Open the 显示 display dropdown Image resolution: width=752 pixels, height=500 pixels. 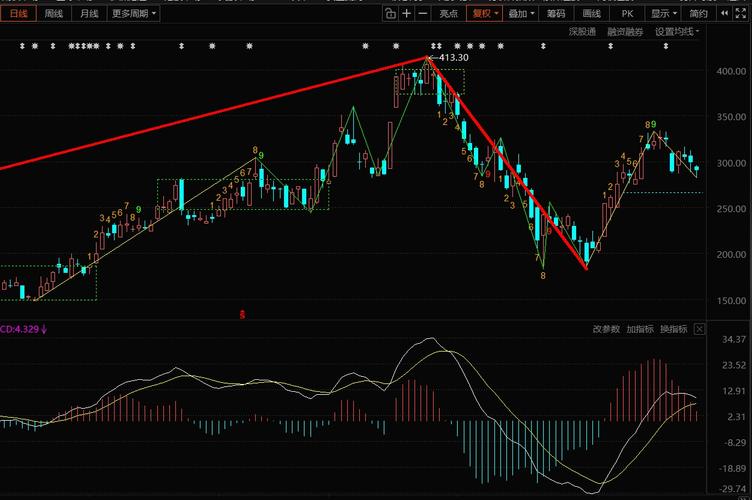(664, 14)
